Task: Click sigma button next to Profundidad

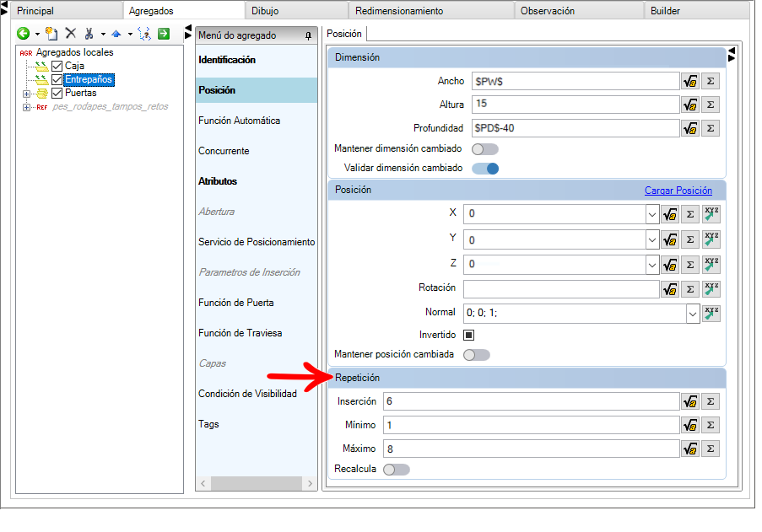Action: pos(711,128)
